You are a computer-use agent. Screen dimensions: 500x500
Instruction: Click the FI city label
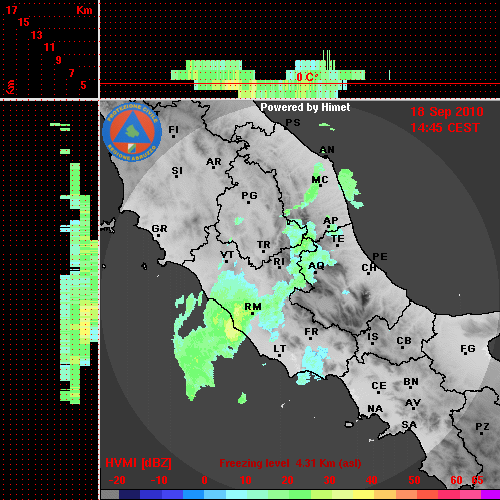173,129
